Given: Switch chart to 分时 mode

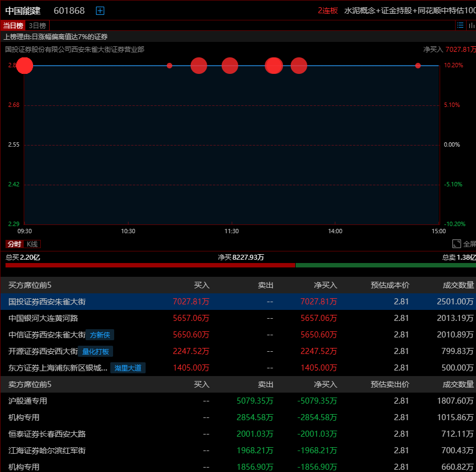Looking at the screenshot, I should [x=14, y=244].
